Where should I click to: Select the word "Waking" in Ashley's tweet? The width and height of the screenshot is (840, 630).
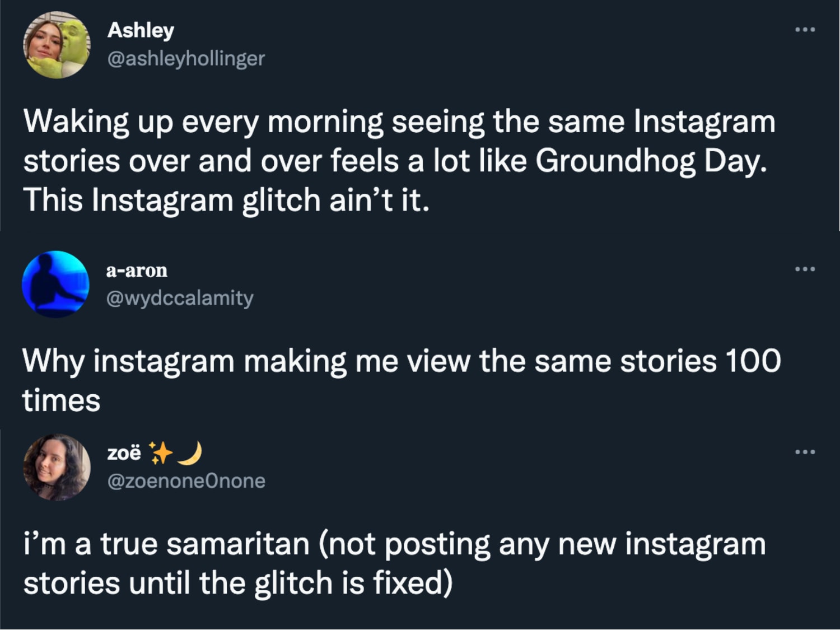coord(76,122)
